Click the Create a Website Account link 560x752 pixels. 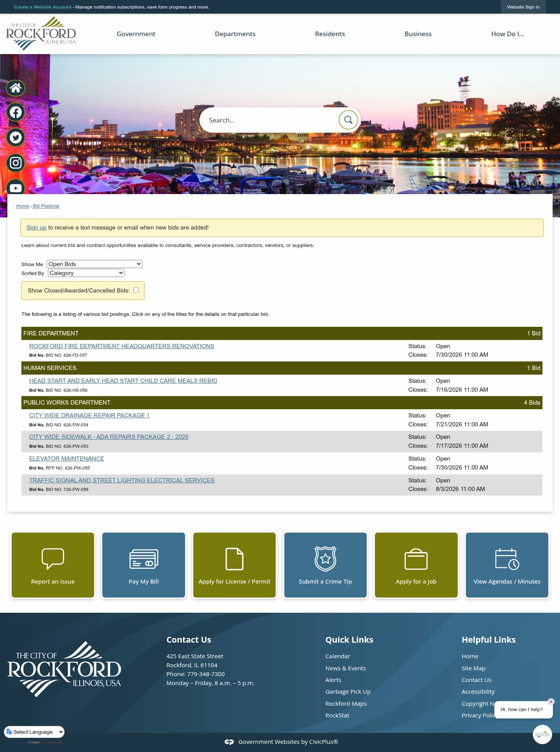point(43,7)
